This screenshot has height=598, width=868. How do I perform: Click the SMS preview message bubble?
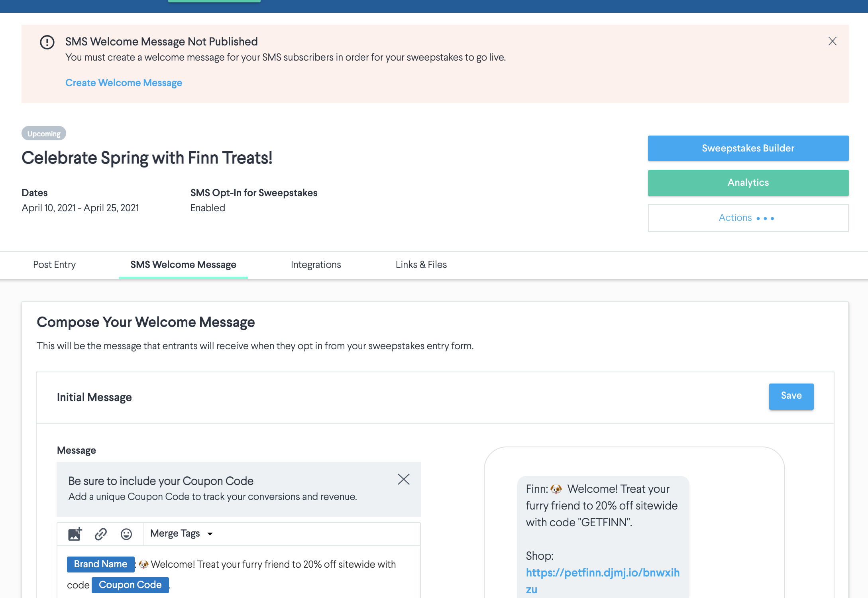[603, 537]
